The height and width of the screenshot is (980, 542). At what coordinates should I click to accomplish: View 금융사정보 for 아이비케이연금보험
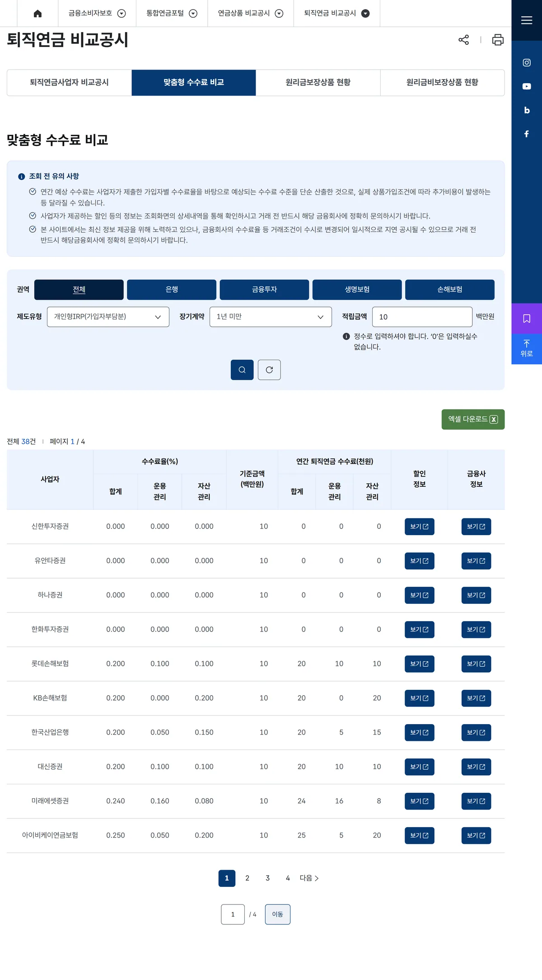click(x=476, y=836)
